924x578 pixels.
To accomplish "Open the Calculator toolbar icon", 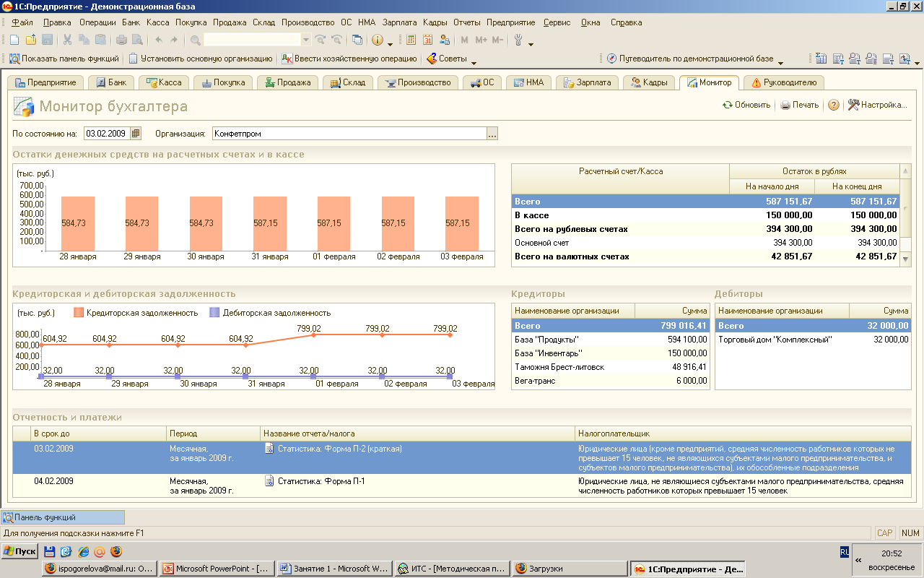I will click(411, 40).
